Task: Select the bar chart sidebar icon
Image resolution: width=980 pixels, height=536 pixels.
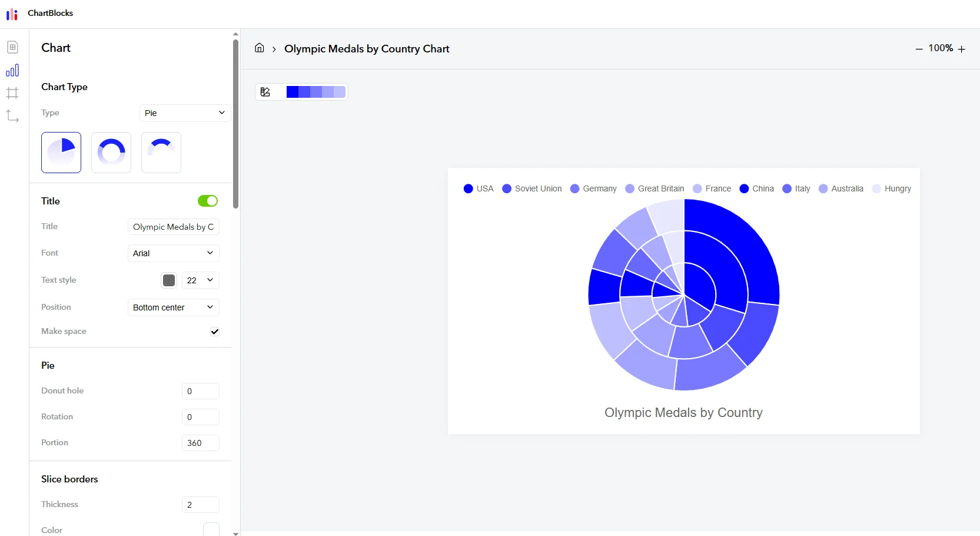Action: [12, 71]
